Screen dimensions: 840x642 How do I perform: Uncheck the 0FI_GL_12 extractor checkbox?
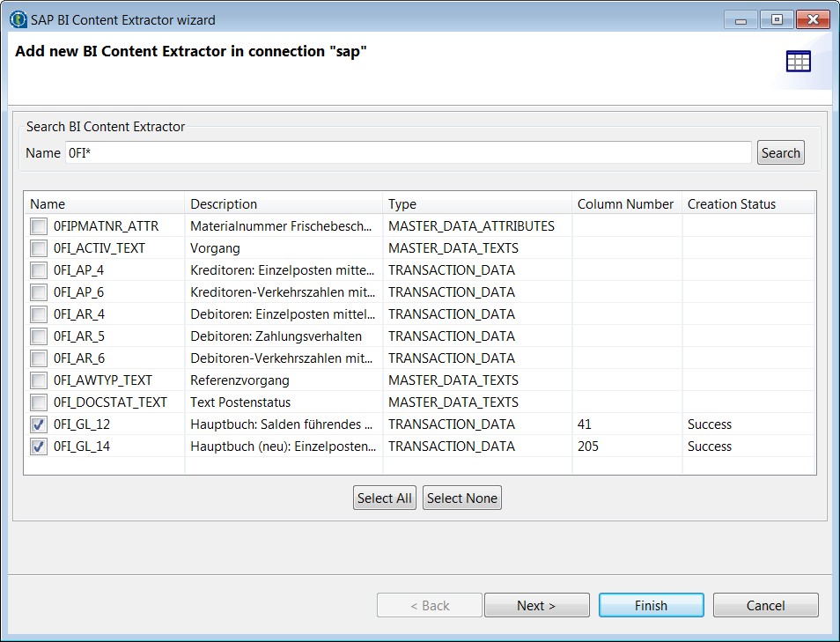[39, 424]
